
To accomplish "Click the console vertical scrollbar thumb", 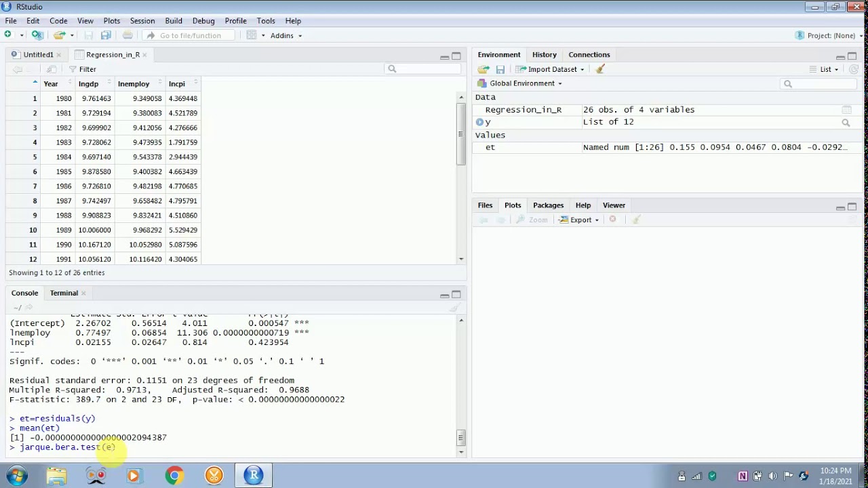I will click(x=461, y=438).
